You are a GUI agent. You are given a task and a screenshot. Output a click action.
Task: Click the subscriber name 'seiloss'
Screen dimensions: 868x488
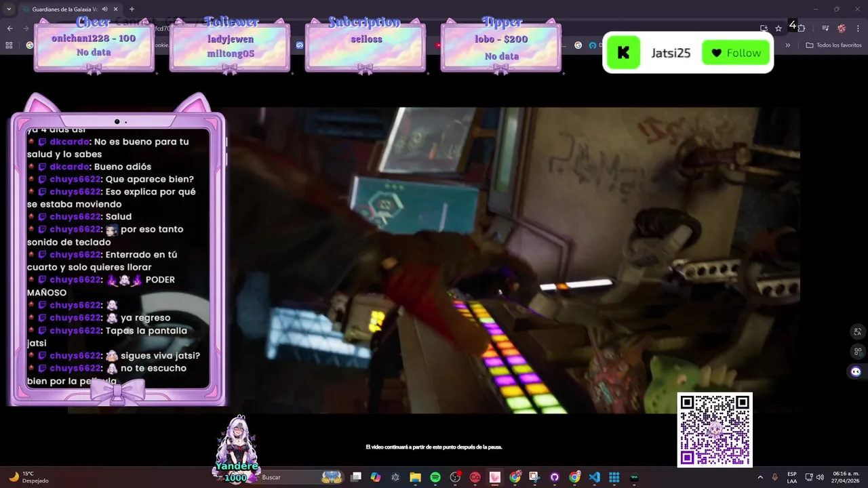click(366, 39)
